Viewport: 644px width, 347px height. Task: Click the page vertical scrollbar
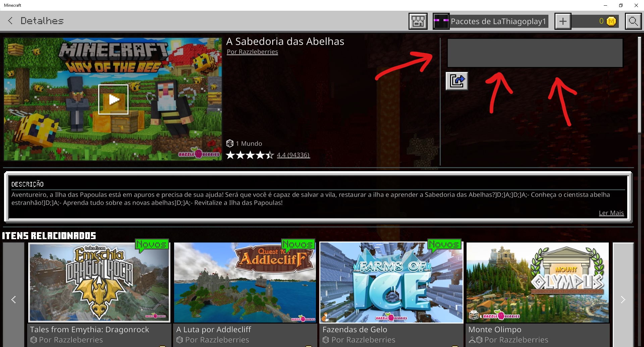(x=639, y=85)
